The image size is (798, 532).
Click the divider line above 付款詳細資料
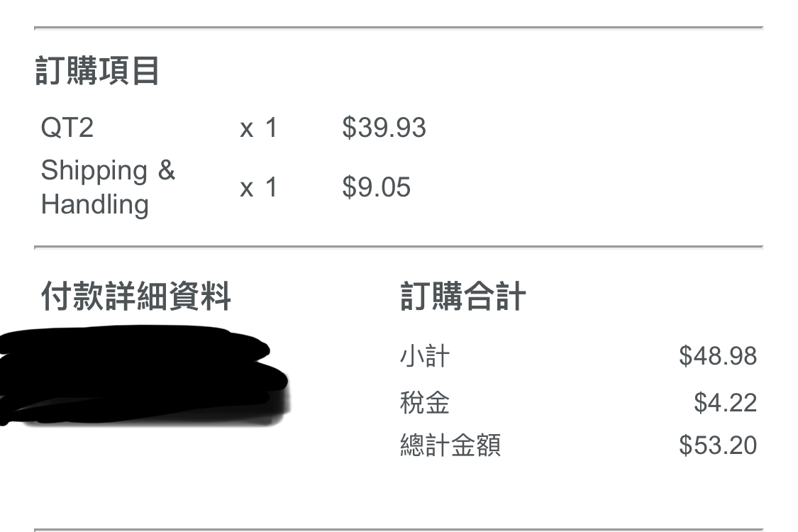coord(398,247)
